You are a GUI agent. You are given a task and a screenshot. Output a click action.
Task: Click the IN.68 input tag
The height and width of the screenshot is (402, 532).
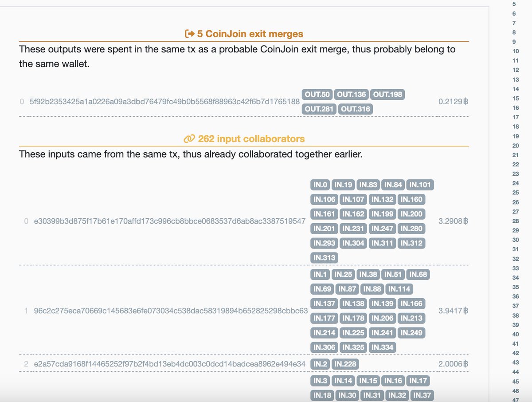419,275
